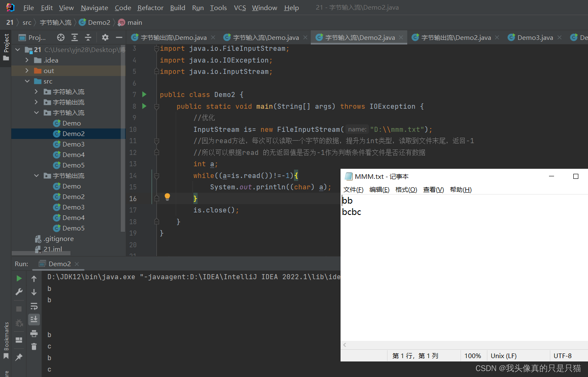Click Notepad 100% zoom status

pyautogui.click(x=473, y=356)
